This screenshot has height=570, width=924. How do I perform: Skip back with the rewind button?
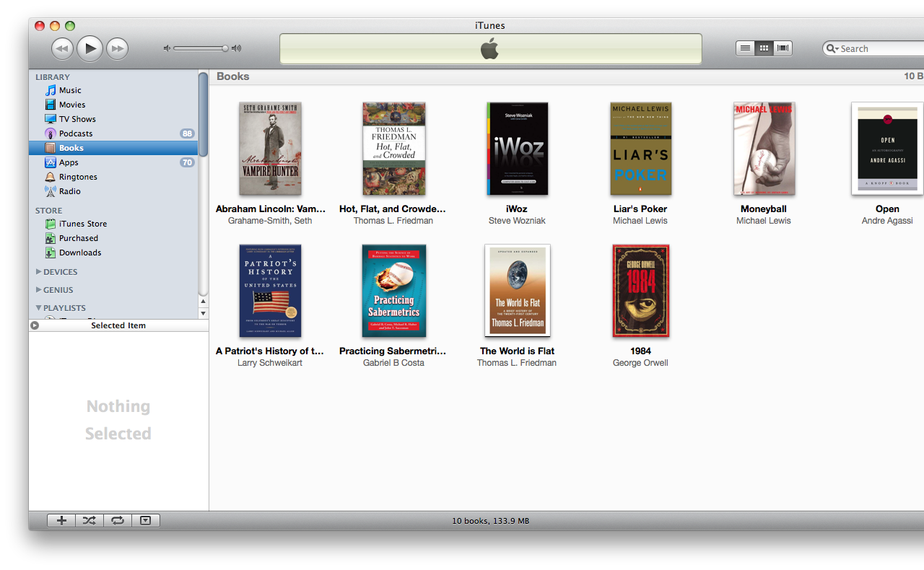click(63, 48)
